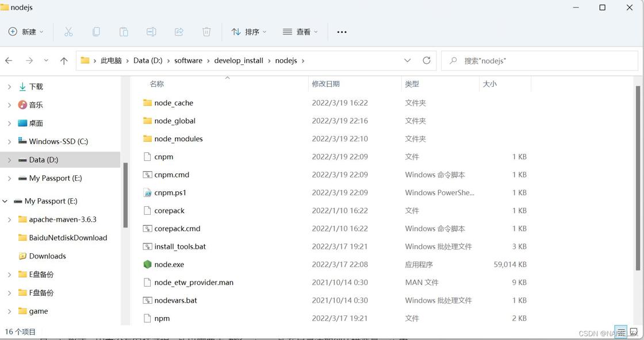Viewport: 644px width, 340px height.
Task: Click the Copy icon in toolbar
Action: pyautogui.click(x=96, y=32)
